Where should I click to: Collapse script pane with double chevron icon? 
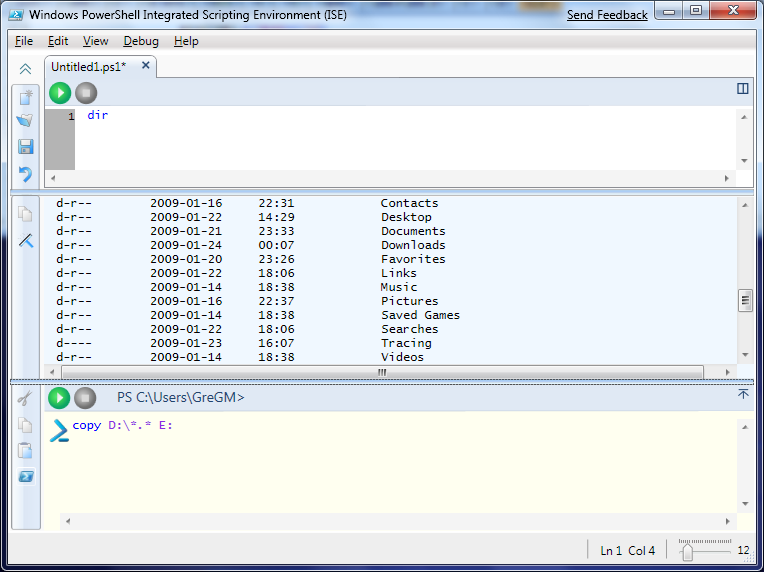click(x=25, y=69)
